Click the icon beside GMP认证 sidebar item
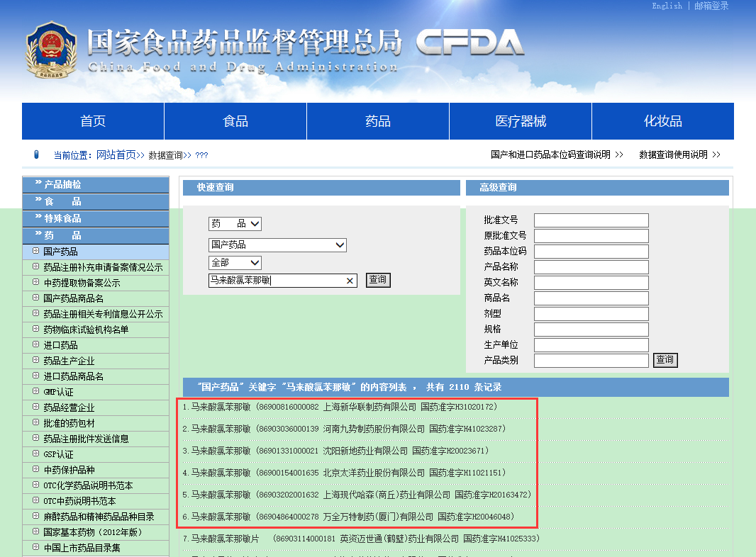Image resolution: width=756 pixels, height=557 pixels. (x=35, y=392)
